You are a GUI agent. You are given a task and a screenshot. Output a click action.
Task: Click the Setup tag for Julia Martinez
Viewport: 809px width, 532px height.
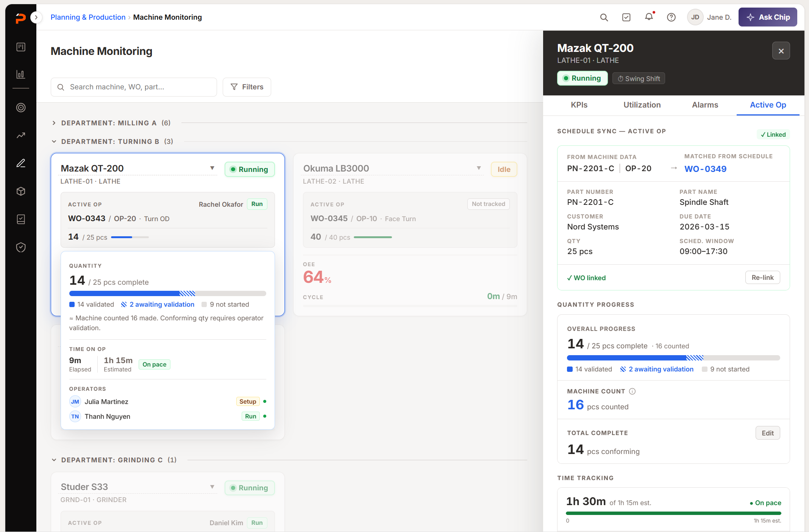click(248, 401)
